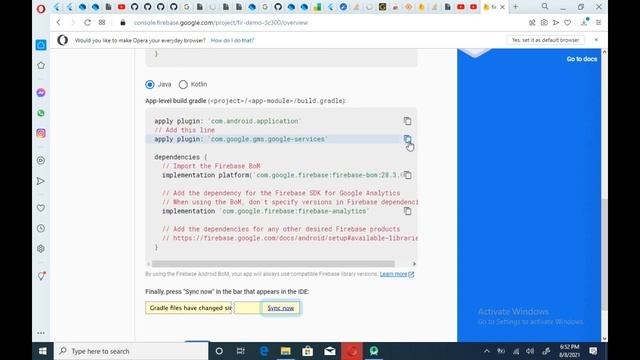Image resolution: width=640 pixels, height=360 pixels.
Task: Click page scrollbar down arrow
Action: click(604, 338)
